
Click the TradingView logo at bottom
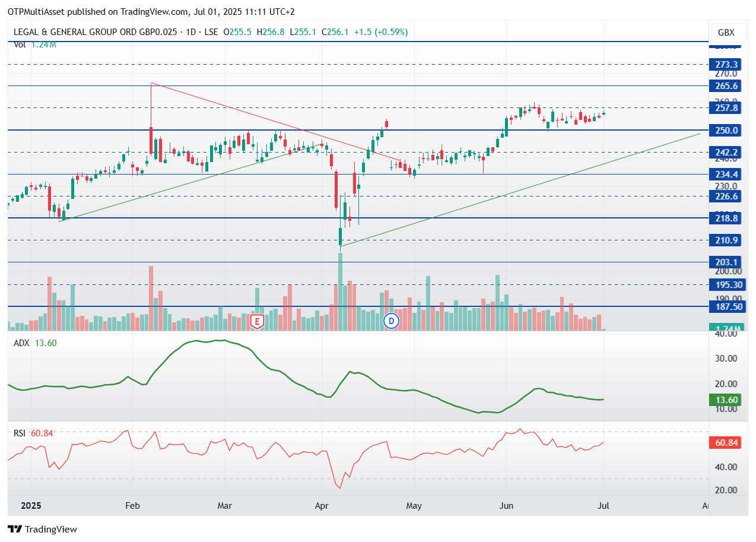[42, 529]
